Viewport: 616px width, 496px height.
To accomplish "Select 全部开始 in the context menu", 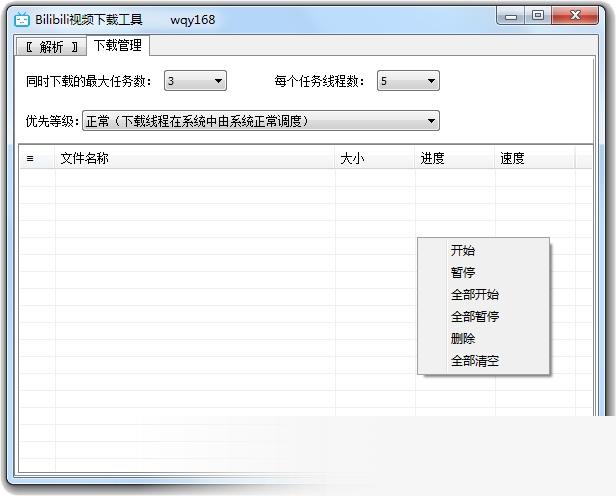I will (x=484, y=295).
